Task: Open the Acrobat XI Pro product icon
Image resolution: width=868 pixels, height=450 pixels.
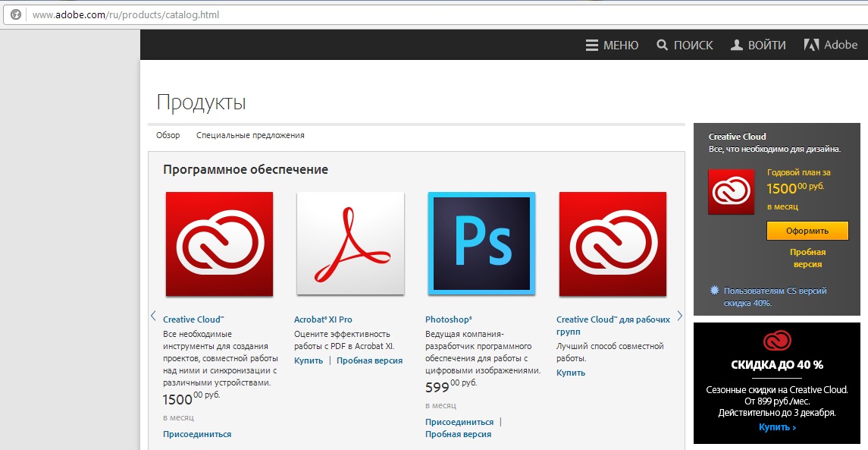Action: [350, 244]
